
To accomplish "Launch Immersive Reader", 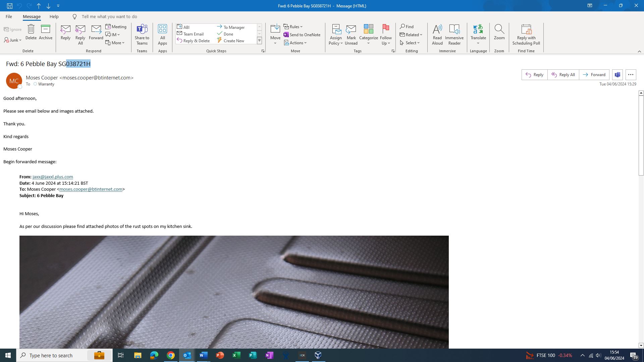I will click(454, 34).
